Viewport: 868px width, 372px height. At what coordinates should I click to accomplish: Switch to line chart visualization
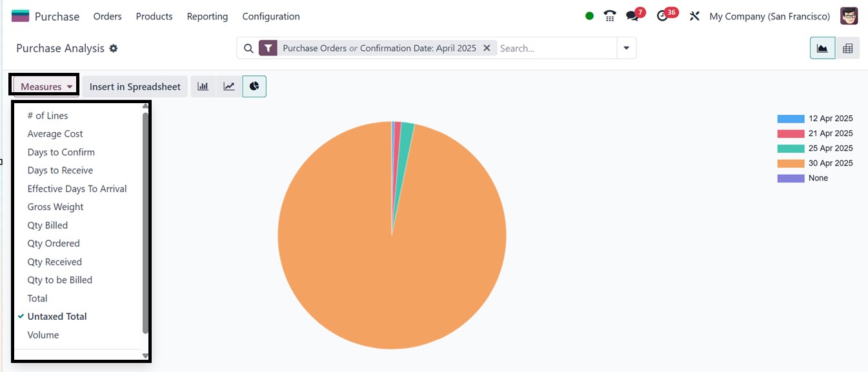pyautogui.click(x=228, y=86)
